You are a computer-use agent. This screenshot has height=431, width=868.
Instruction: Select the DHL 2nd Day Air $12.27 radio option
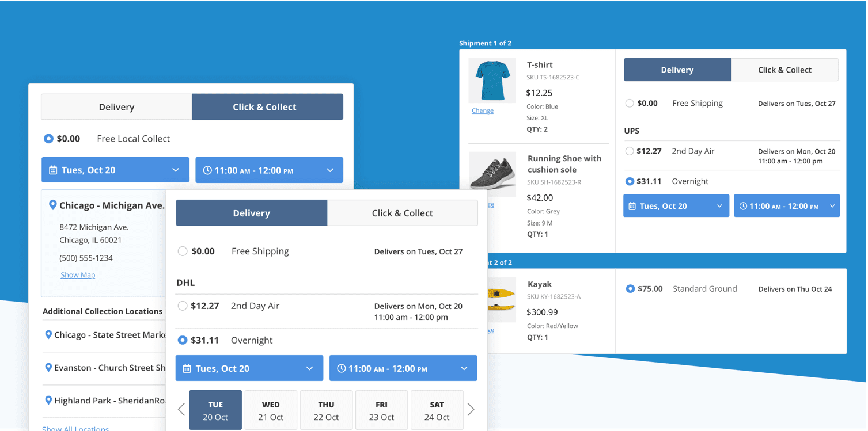coord(183,306)
